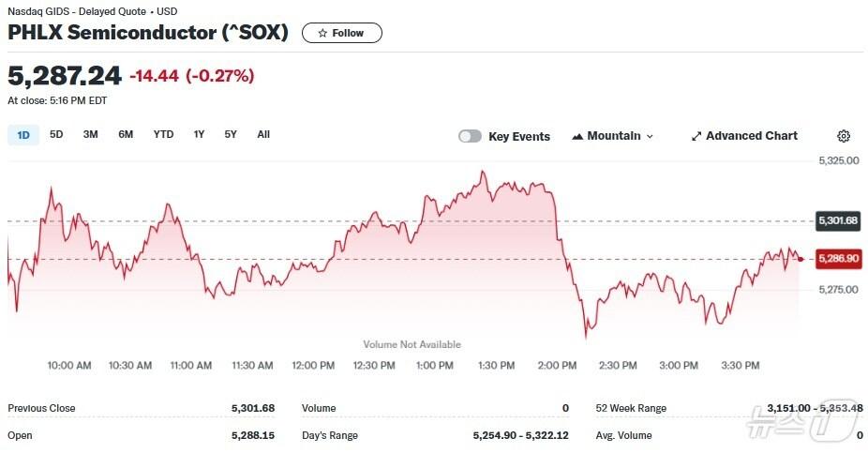Click the red 5,286.90 current price label
The image size is (868, 453).
[838, 258]
